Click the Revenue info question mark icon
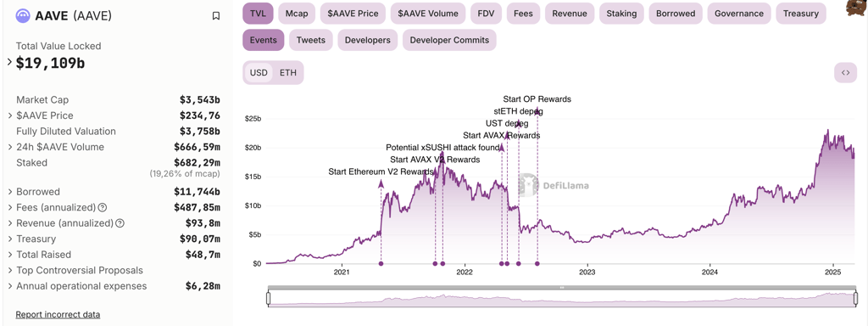The image size is (868, 326). (x=120, y=223)
